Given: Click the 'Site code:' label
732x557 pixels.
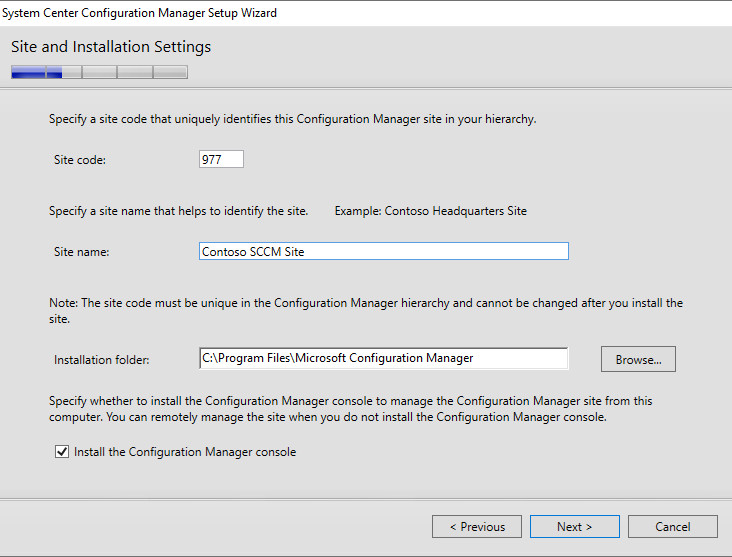Looking at the screenshot, I should 80,160.
